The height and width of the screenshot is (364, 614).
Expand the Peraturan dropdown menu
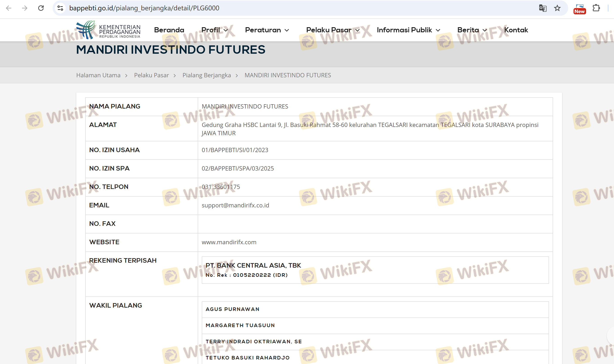click(x=267, y=30)
